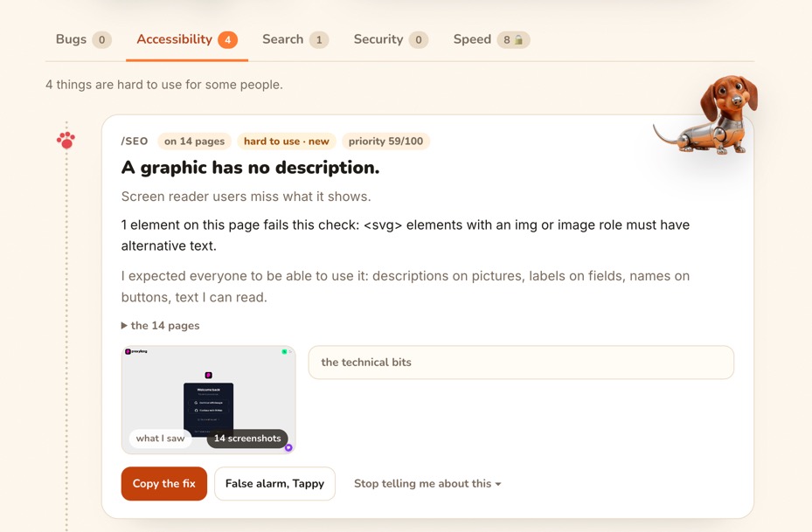Mark as False alarm, Tappy
The height and width of the screenshot is (532, 812).
click(x=275, y=484)
